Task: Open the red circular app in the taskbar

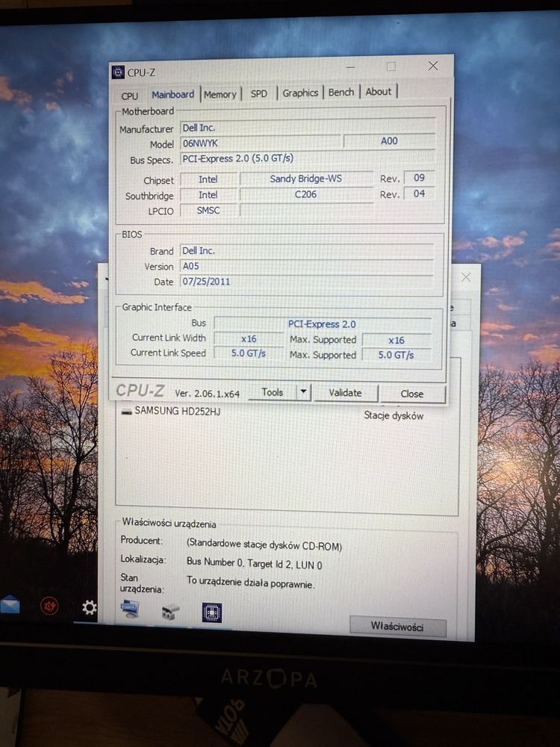Action: click(x=49, y=606)
